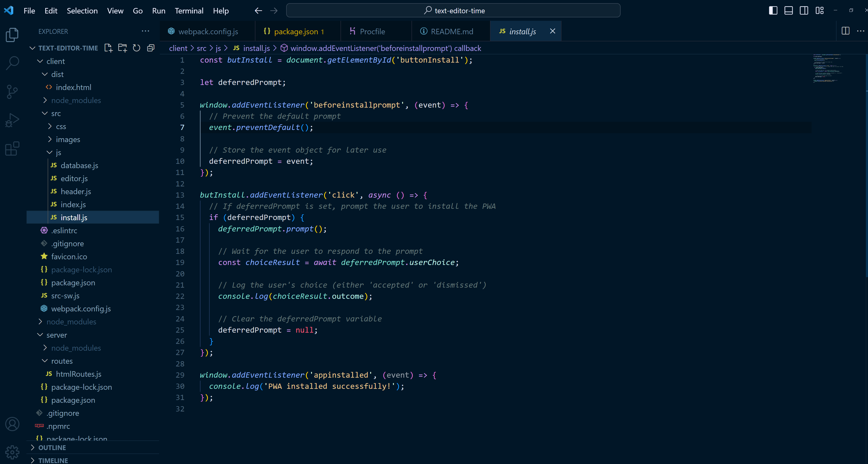This screenshot has height=464, width=868.
Task: Collapse all folders in Explorer
Action: tap(151, 48)
